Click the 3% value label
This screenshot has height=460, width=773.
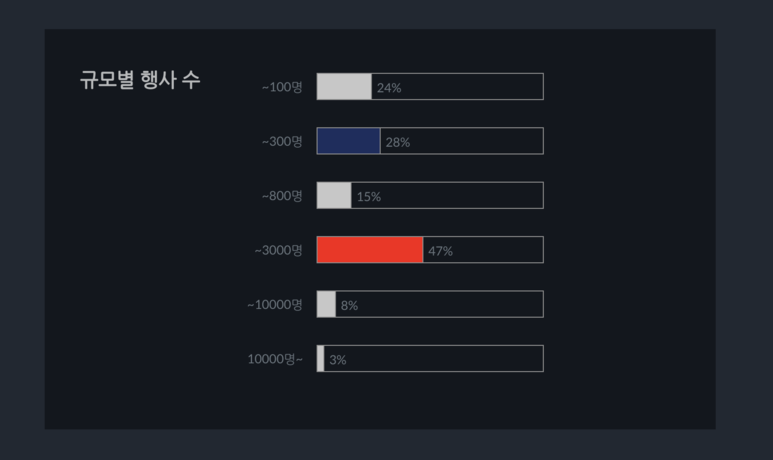click(x=338, y=360)
